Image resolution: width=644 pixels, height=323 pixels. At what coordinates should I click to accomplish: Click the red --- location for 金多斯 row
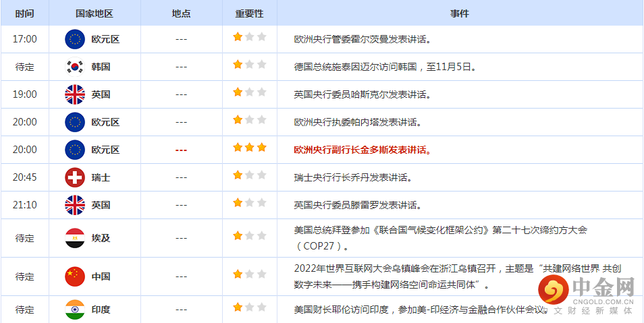pyautogui.click(x=181, y=150)
